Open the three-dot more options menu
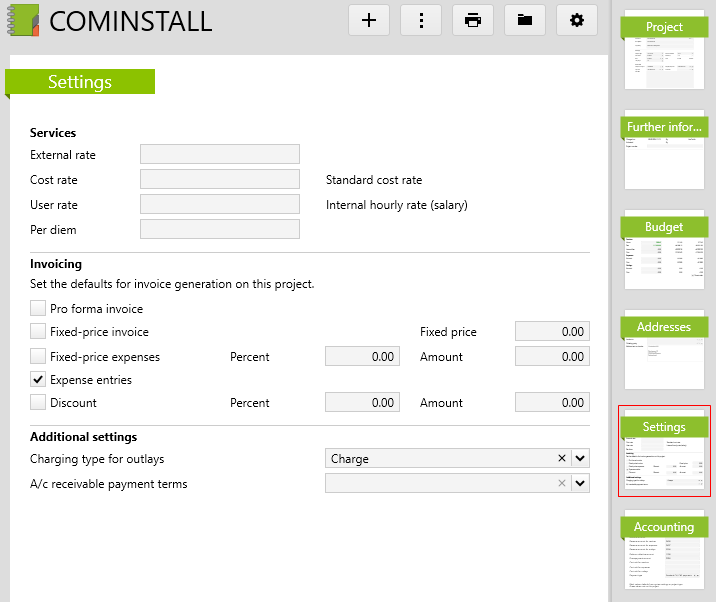 click(x=421, y=20)
